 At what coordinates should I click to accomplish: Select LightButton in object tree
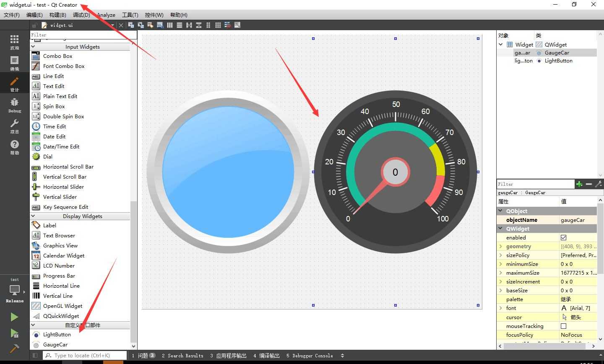pos(547,60)
